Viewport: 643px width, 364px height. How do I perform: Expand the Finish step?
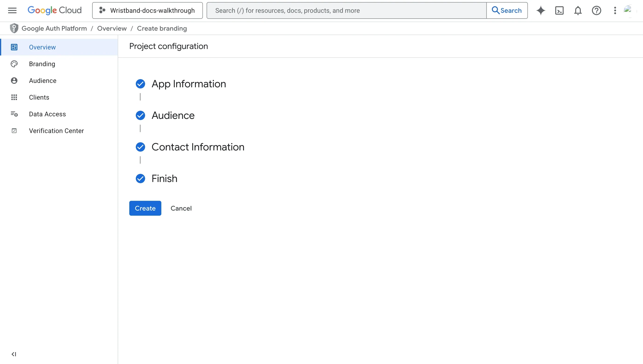pyautogui.click(x=164, y=179)
